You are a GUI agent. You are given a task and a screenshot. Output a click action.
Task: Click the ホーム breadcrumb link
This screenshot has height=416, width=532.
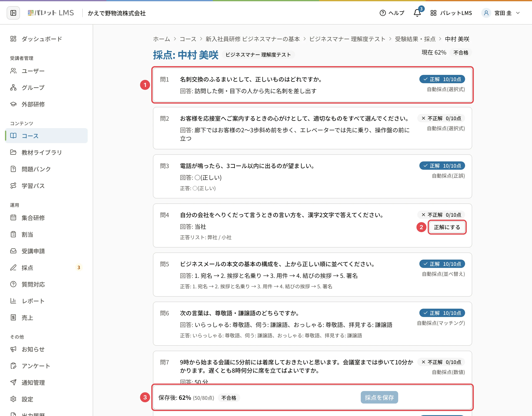[161, 39]
